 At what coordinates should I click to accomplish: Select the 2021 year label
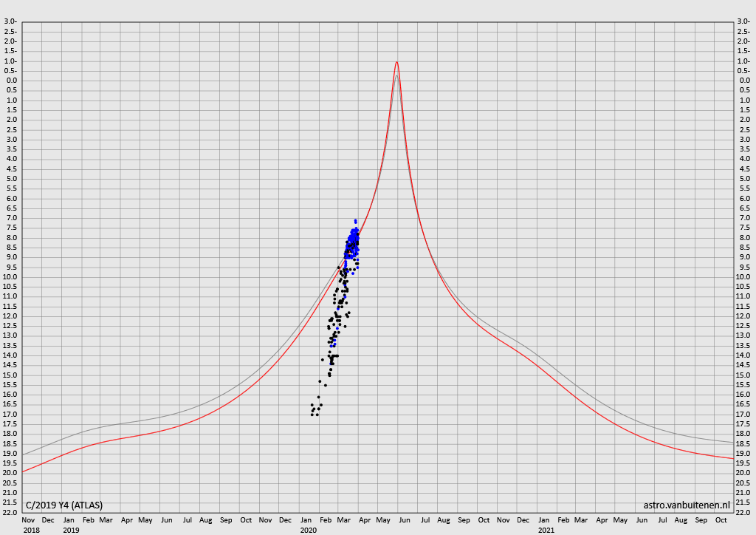point(546,530)
